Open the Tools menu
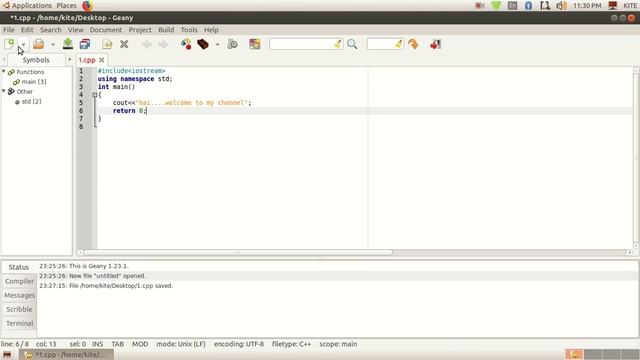 coord(189,30)
